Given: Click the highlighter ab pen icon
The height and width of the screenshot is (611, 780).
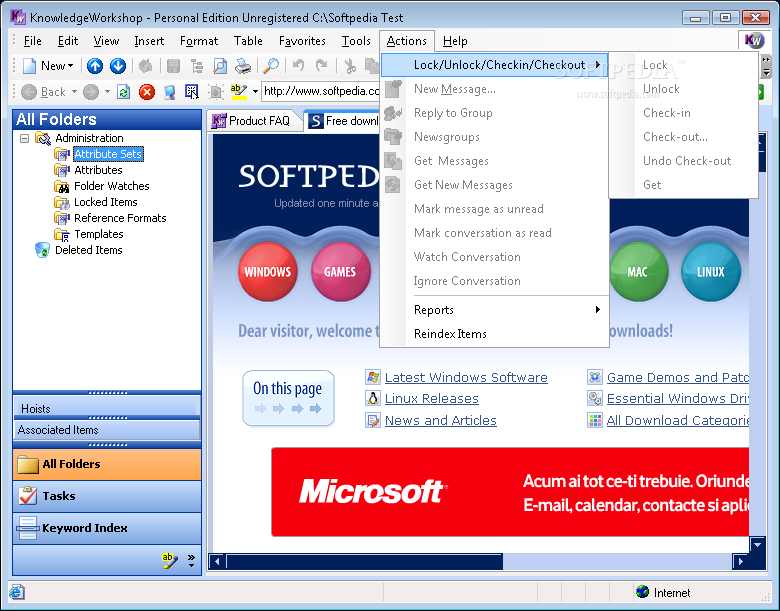Looking at the screenshot, I should coord(239,92).
